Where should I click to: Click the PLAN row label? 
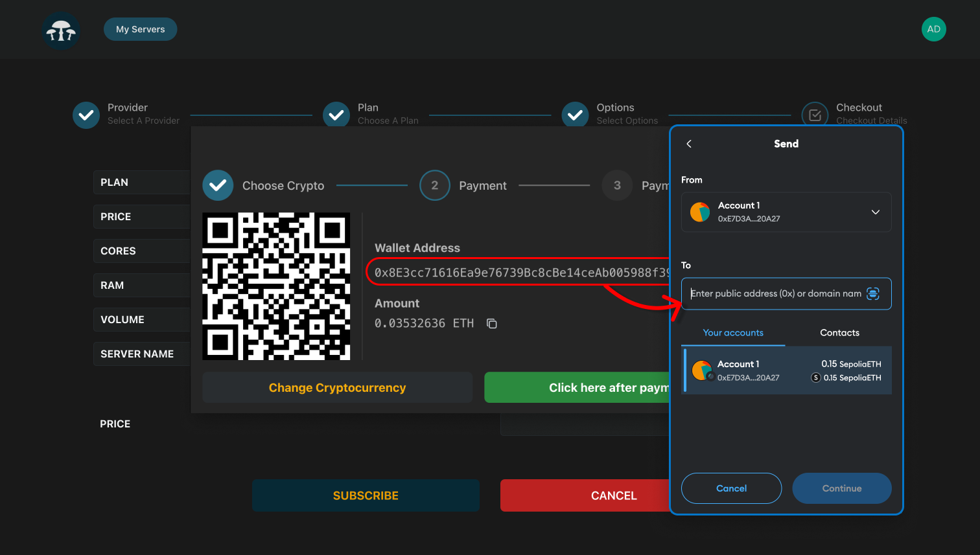114,183
